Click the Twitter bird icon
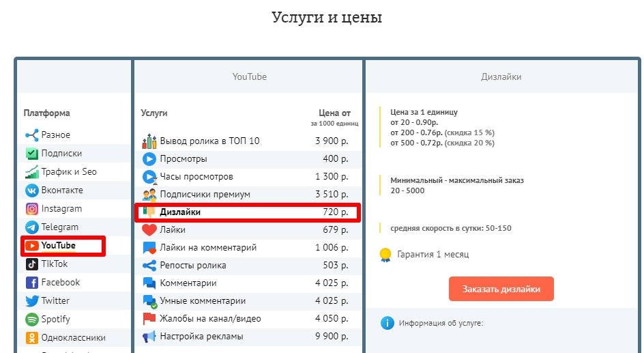The image size is (644, 353). (31, 301)
